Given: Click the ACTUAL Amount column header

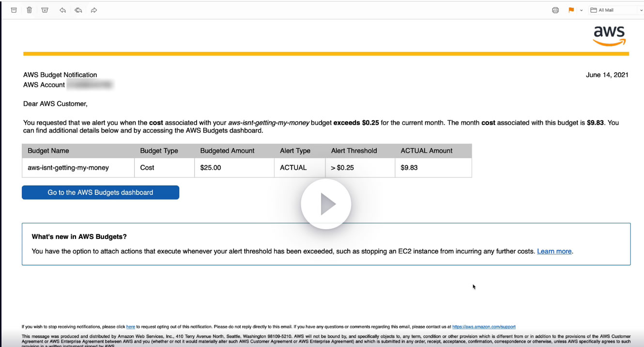Looking at the screenshot, I should pos(433,151).
